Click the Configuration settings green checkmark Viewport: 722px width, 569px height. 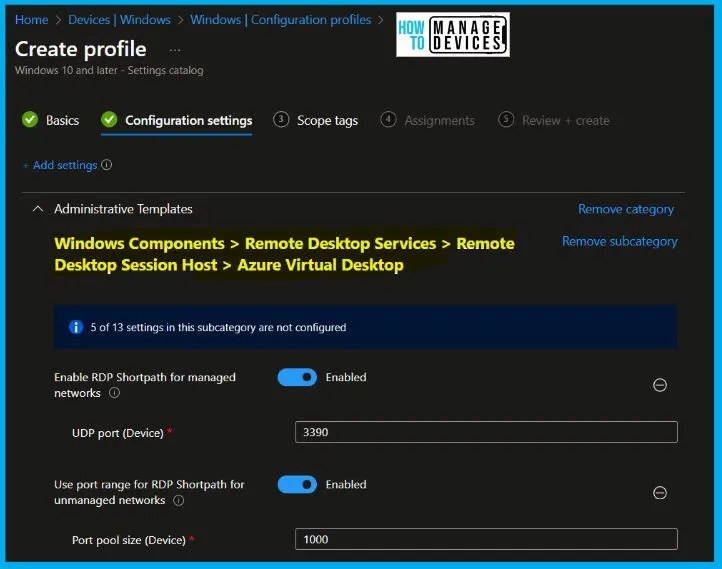click(x=109, y=120)
